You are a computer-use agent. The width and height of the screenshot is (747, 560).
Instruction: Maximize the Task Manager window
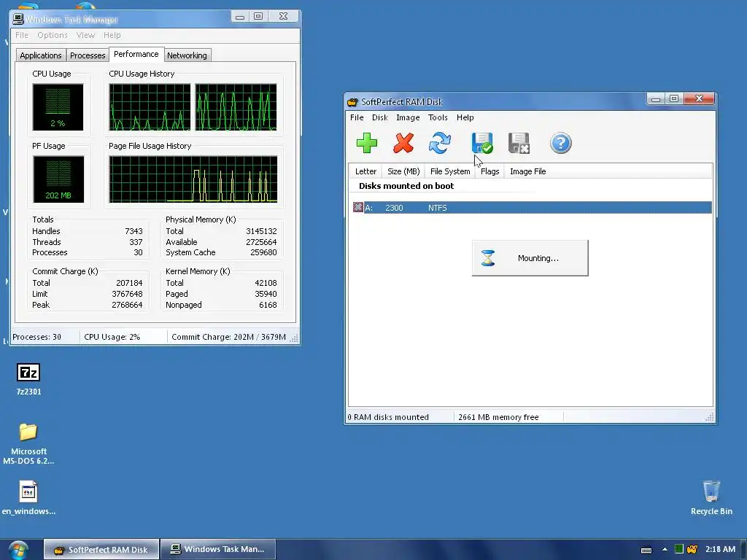click(258, 16)
